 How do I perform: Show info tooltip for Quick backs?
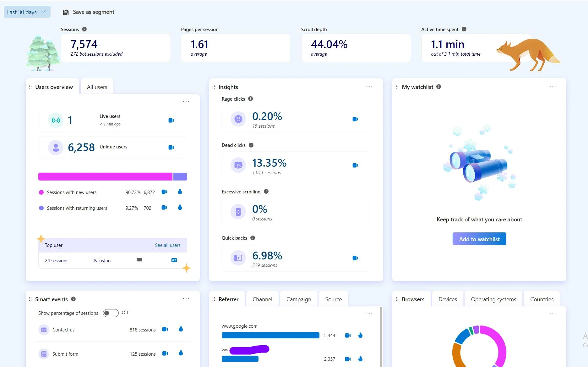tap(253, 238)
